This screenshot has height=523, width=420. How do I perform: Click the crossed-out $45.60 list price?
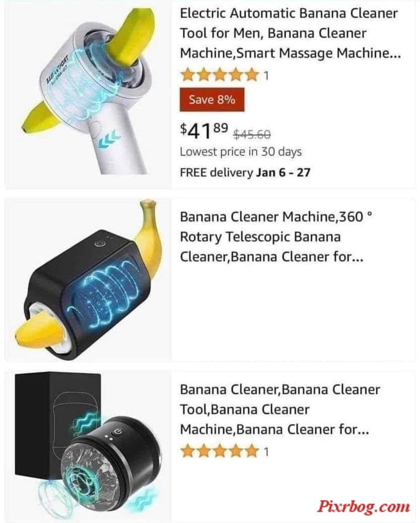[x=252, y=134]
